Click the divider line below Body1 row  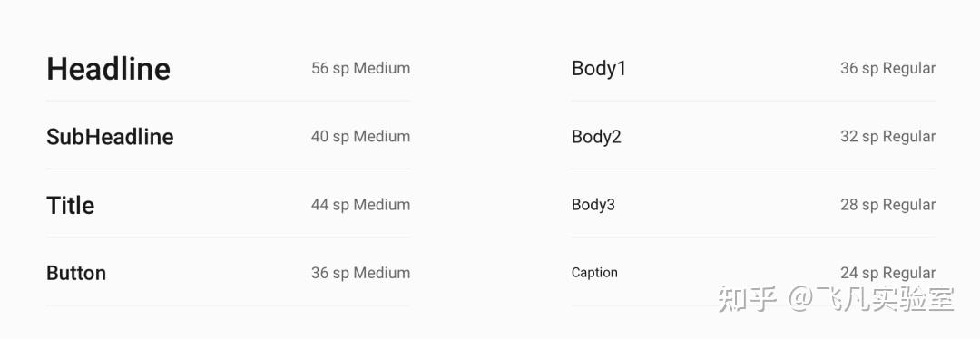754,101
